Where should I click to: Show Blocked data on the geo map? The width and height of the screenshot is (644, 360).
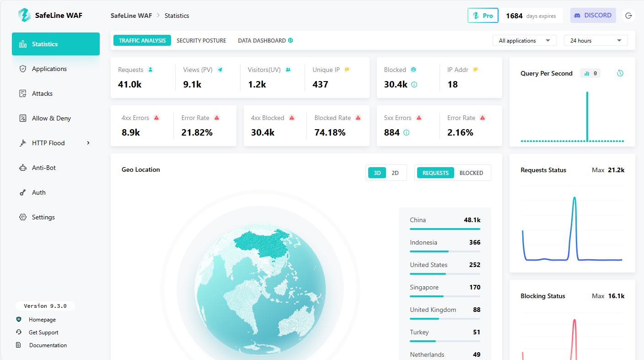pyautogui.click(x=472, y=173)
